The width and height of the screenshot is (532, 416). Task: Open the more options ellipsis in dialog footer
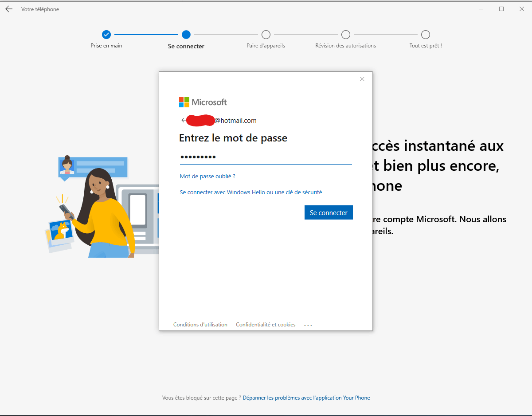[308, 325]
